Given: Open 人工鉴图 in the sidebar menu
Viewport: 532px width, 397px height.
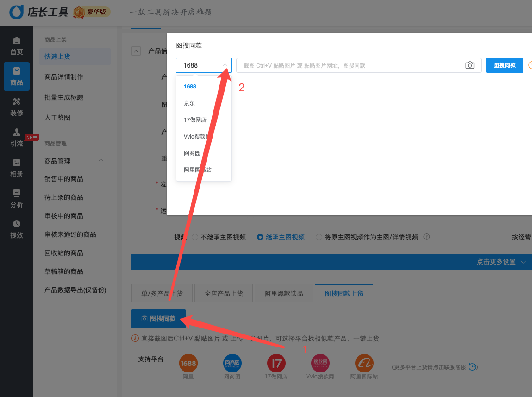Looking at the screenshot, I should [x=57, y=118].
